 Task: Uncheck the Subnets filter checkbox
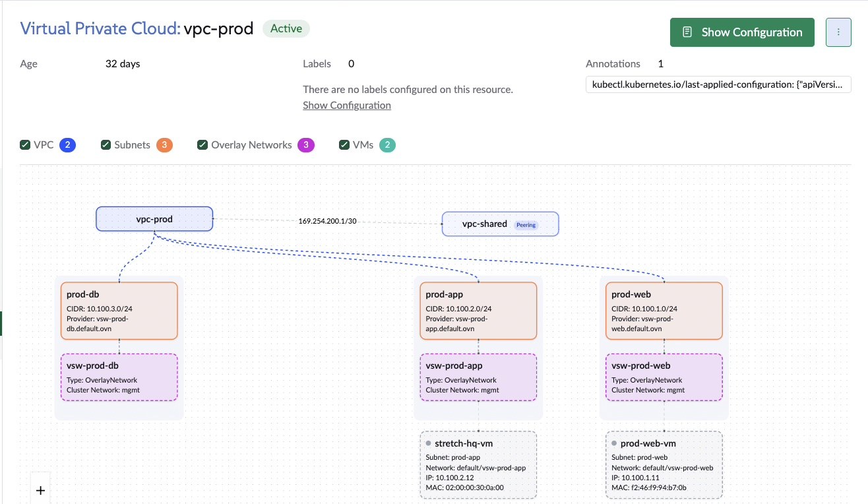(105, 145)
